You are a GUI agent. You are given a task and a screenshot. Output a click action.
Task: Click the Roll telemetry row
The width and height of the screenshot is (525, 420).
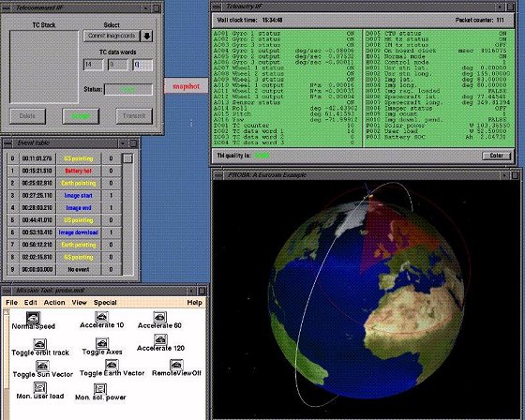coord(285,108)
